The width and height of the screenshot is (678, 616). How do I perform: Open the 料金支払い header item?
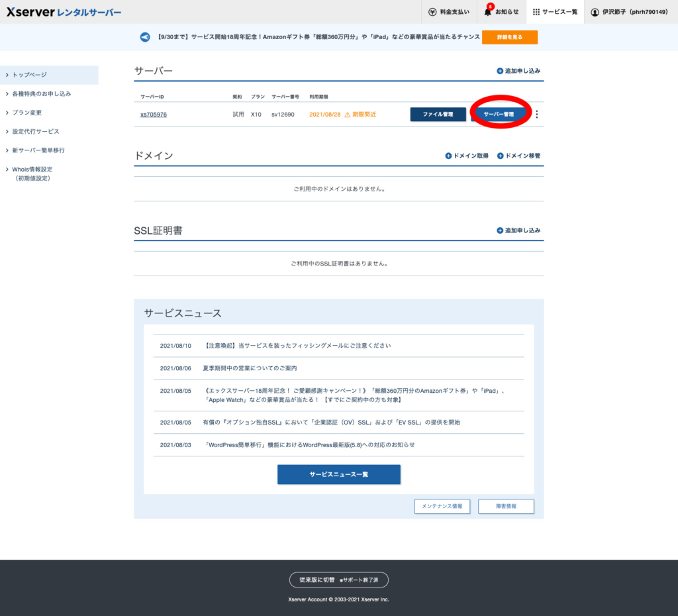450,12
